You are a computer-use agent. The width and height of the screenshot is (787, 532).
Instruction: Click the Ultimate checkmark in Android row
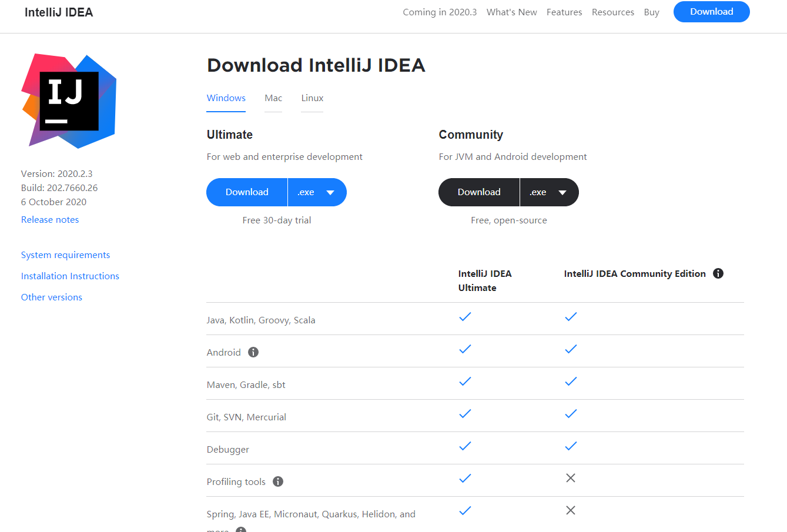[x=465, y=349]
